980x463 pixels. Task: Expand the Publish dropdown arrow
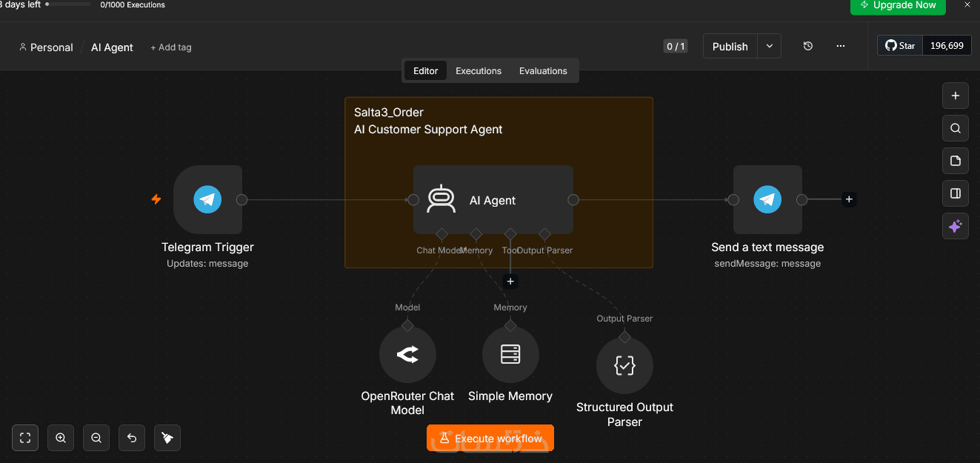(770, 46)
